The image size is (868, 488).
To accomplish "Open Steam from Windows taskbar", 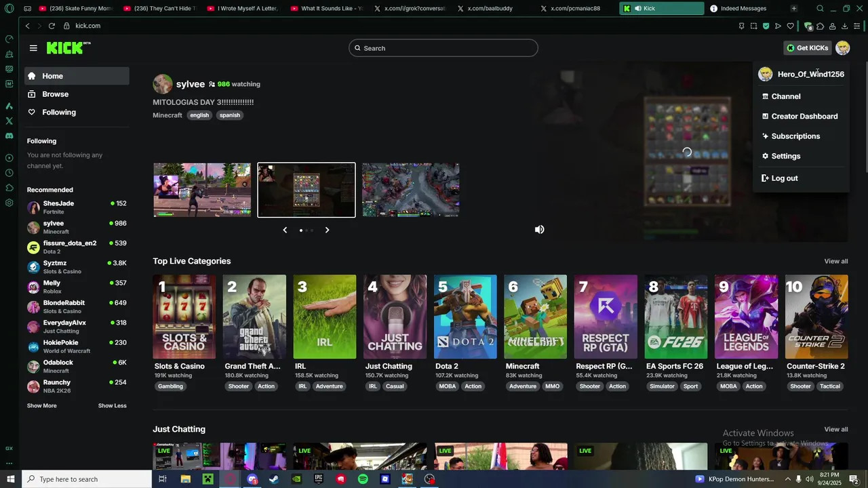I will point(274,479).
